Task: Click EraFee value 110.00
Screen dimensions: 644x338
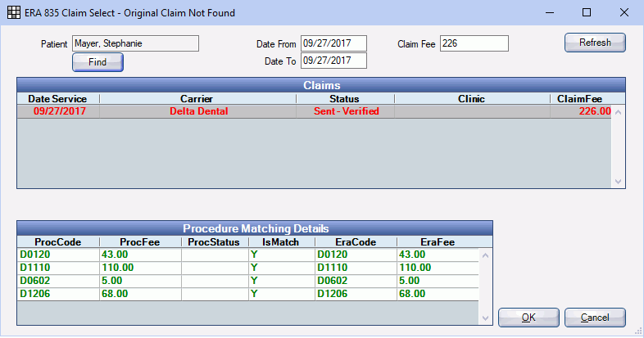Action: pos(438,268)
